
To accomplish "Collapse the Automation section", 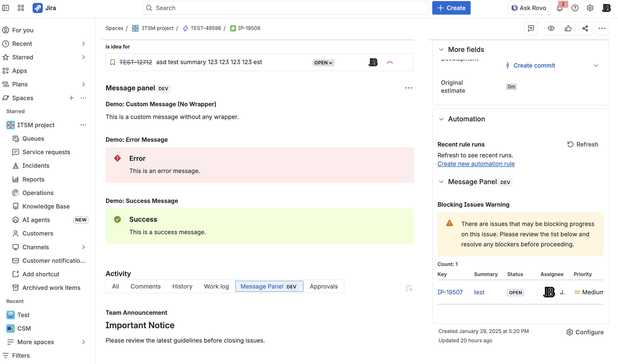I will (441, 119).
